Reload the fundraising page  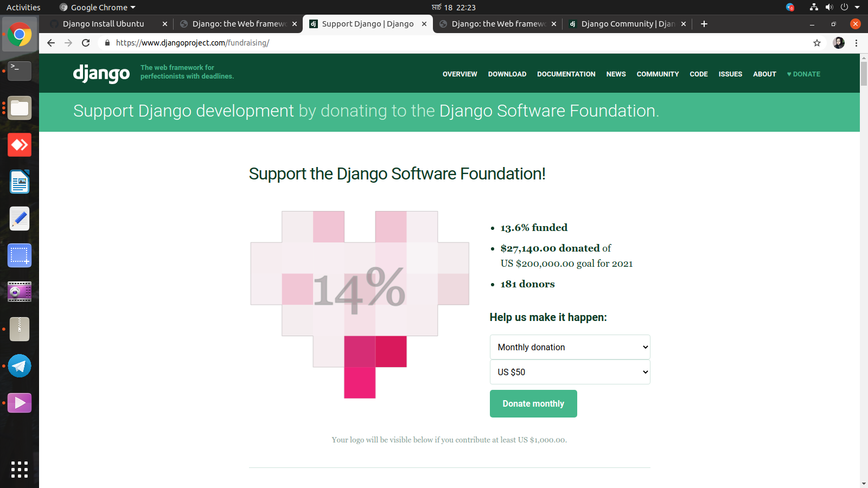click(x=86, y=43)
